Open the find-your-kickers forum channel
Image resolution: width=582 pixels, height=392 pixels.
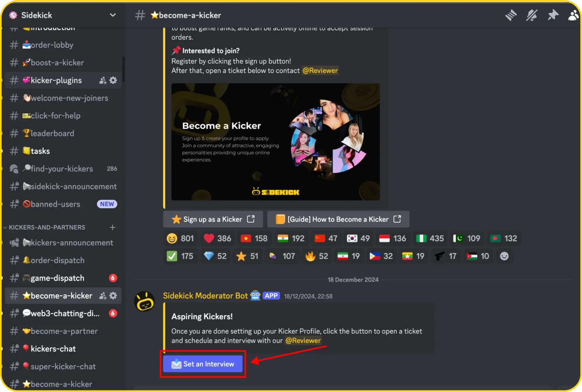click(63, 169)
